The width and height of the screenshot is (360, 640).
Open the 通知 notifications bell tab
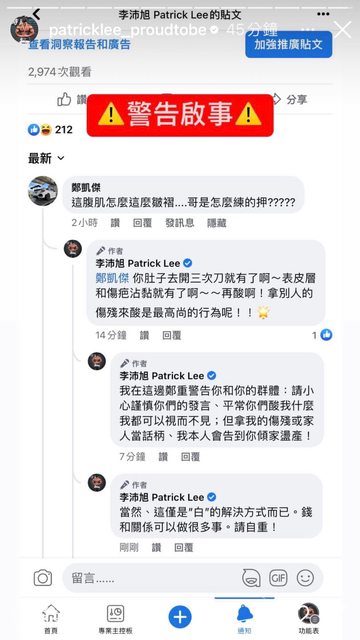click(x=244, y=619)
